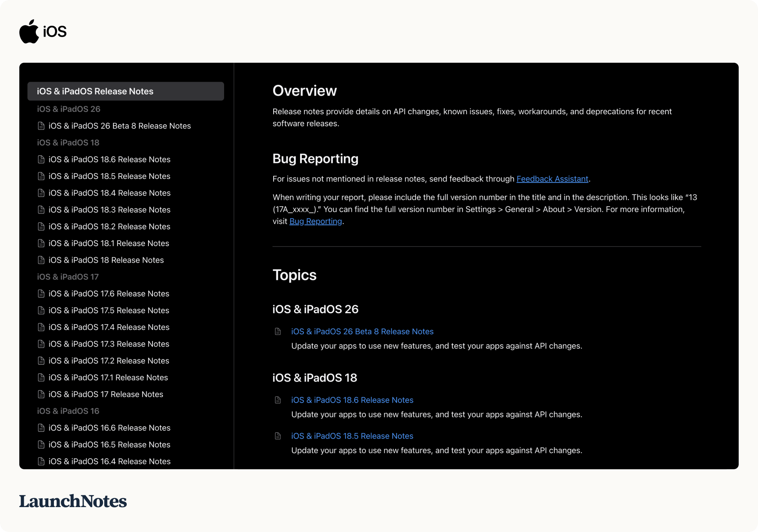Click the document icon beside 17.2 sidebar row

pyautogui.click(x=41, y=361)
